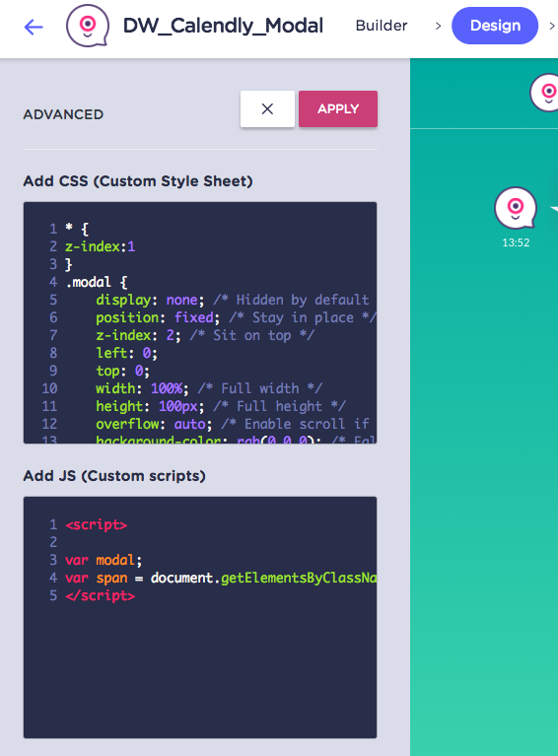Switch to the Builder step
The height and width of the screenshot is (756, 558).
coord(381,26)
